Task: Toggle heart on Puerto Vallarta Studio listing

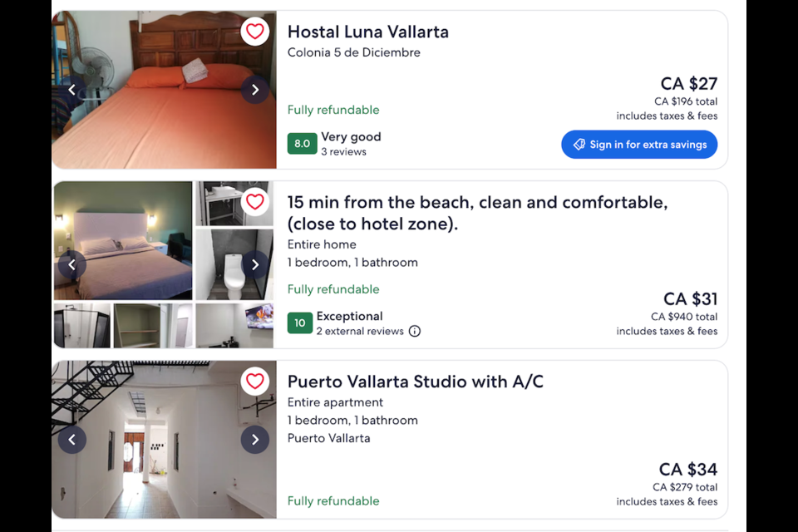Action: click(255, 382)
